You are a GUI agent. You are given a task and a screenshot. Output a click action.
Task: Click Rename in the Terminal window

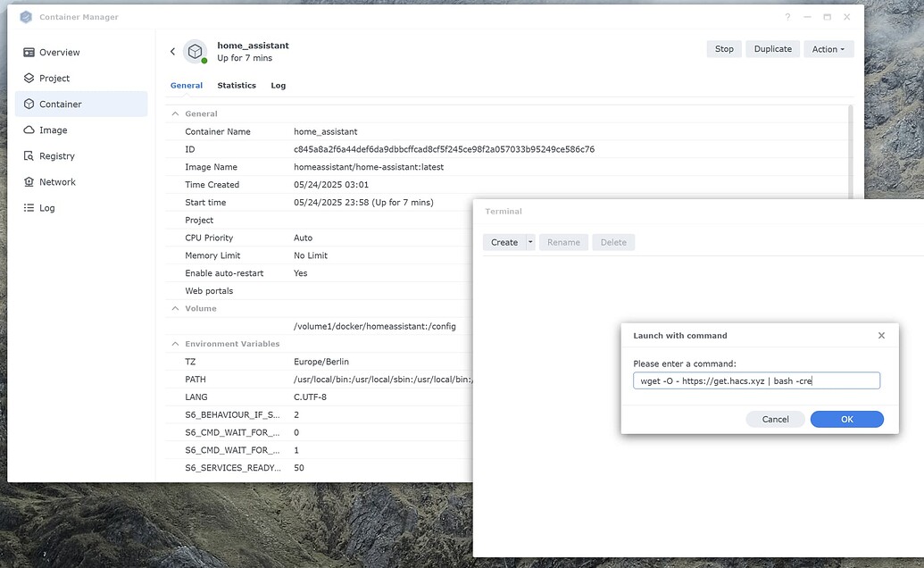click(563, 242)
